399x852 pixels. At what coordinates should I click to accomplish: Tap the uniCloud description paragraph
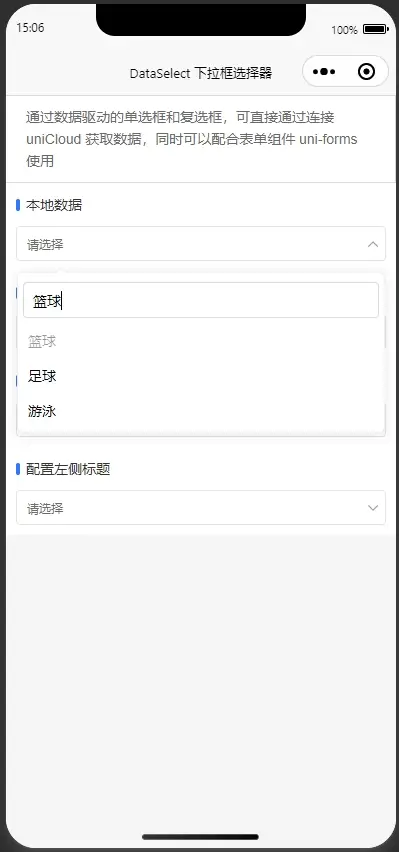(x=192, y=139)
